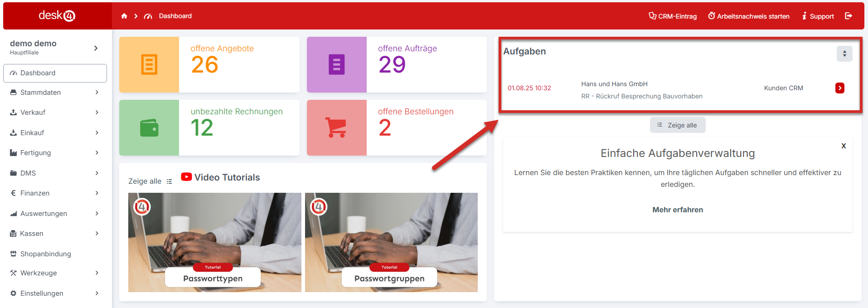Open the Shopanbindung menu item
This screenshot has width=868, height=308.
45,254
